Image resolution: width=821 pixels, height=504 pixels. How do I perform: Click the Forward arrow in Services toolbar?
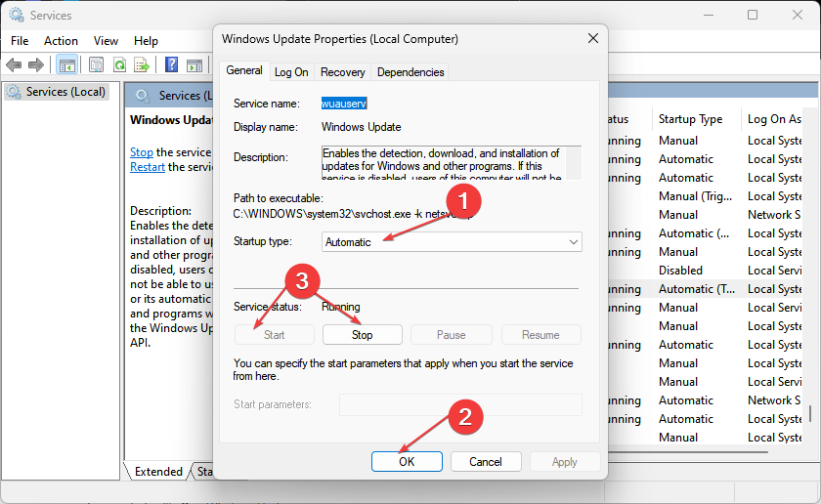(35, 64)
